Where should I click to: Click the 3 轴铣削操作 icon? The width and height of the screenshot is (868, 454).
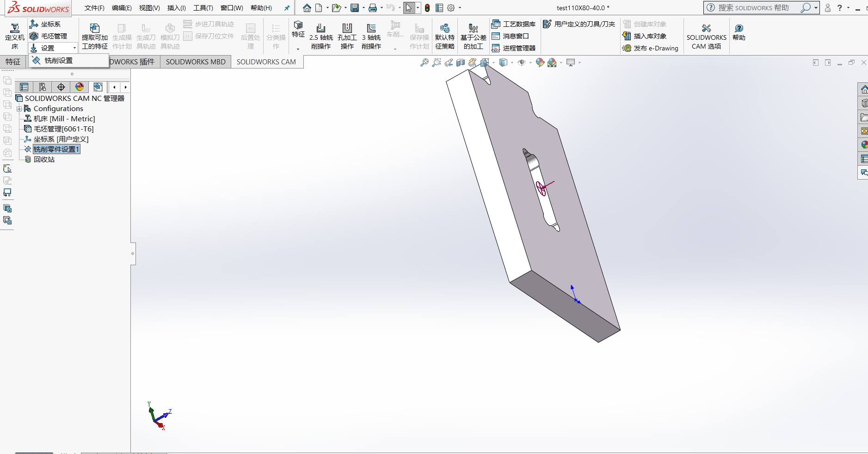coord(371,28)
